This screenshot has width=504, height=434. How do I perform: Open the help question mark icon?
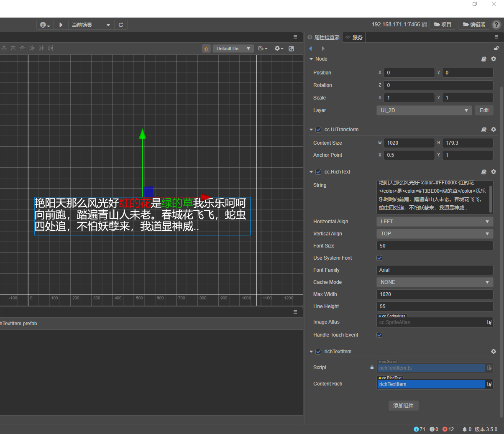496,25
